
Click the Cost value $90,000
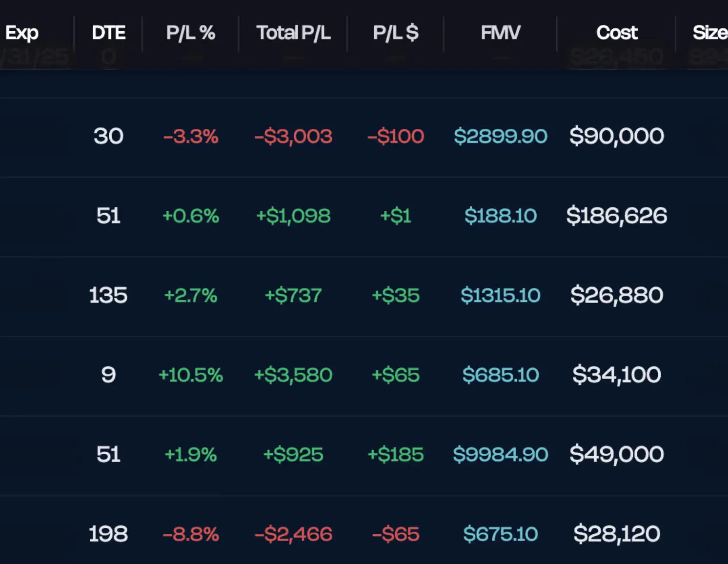pos(617,137)
